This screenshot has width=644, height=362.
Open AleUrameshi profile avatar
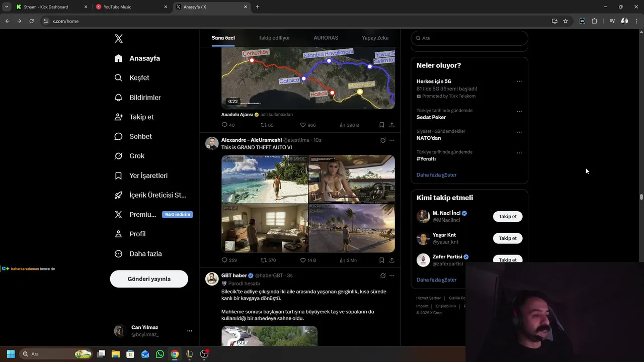coord(212,143)
